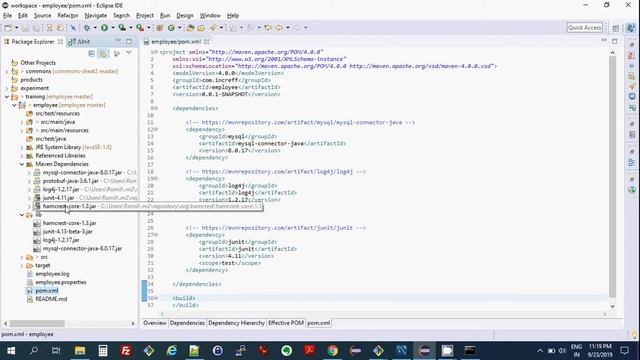Collapse the employee project node
The height and width of the screenshot is (360, 640).
[14, 105]
